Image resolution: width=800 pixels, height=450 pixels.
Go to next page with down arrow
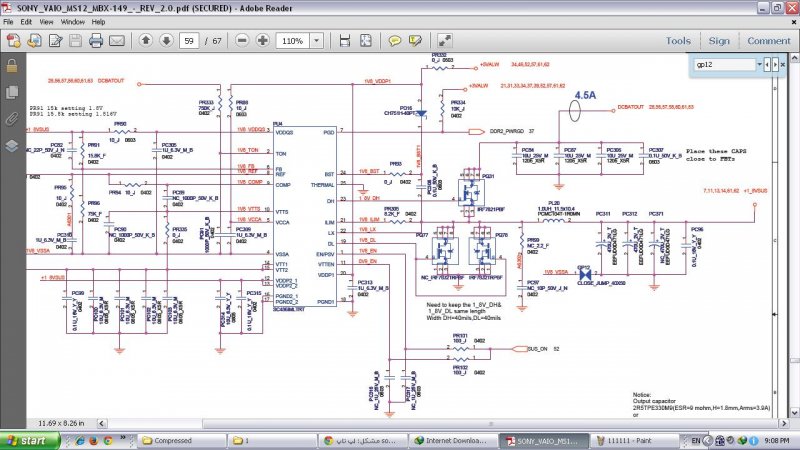coord(166,40)
